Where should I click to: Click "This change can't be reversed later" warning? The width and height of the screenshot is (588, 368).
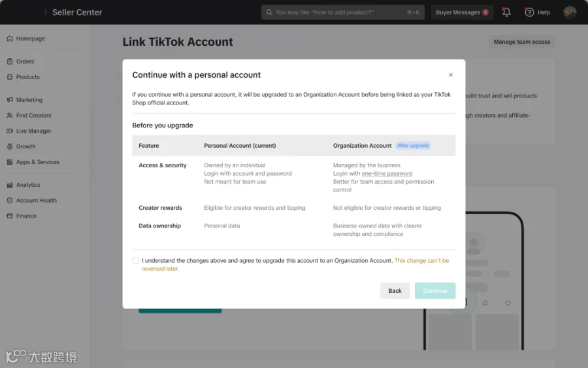pyautogui.click(x=295, y=265)
